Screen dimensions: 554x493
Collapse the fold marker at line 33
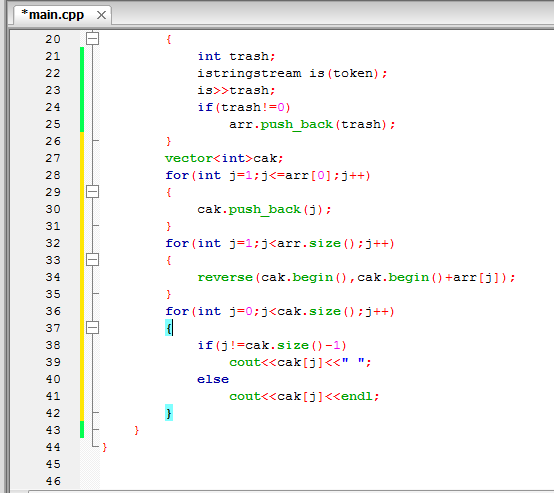click(93, 260)
